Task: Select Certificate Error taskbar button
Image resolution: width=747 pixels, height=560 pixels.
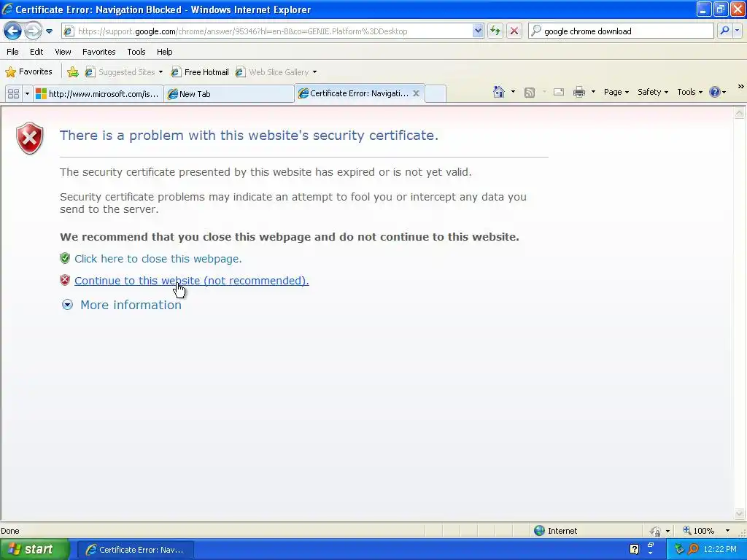Action: [136, 550]
